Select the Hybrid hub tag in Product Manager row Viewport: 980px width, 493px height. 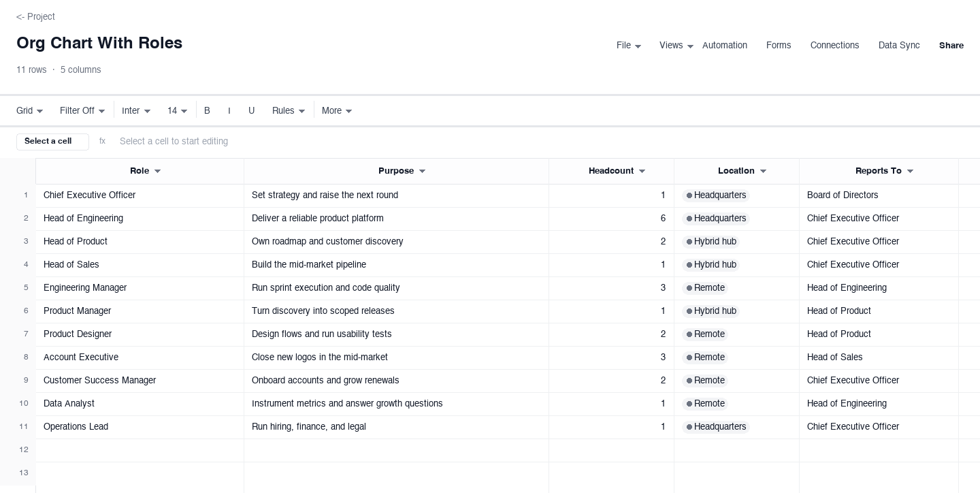pyautogui.click(x=710, y=311)
